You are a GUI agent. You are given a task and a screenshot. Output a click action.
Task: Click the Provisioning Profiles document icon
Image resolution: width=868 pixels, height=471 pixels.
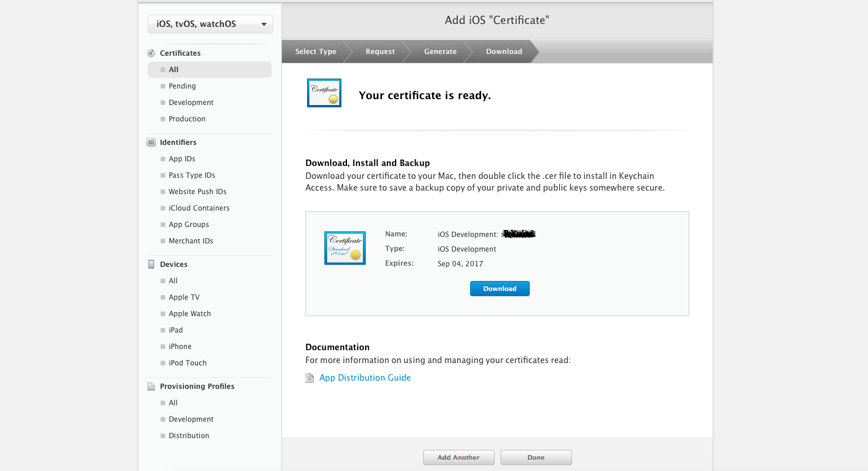[151, 387]
